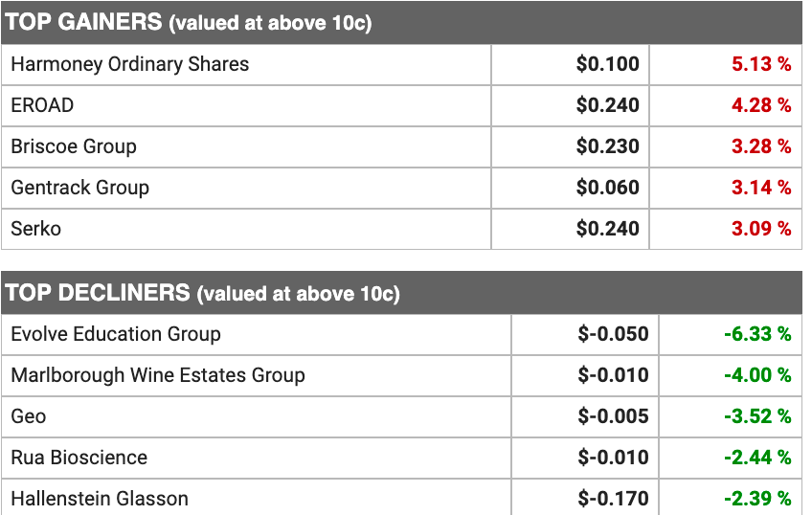Click the Serko stock name
This screenshot has width=812, height=515.
pos(35,229)
